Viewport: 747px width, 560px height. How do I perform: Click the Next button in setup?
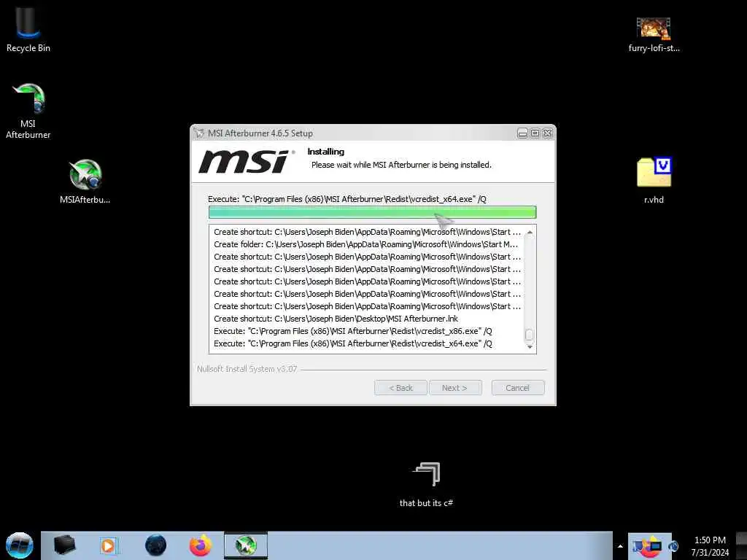pos(455,388)
